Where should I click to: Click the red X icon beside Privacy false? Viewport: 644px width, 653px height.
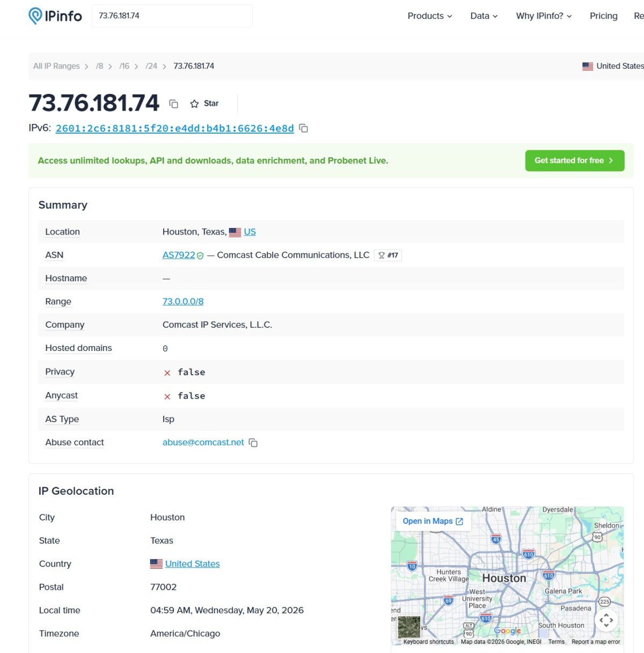click(x=167, y=373)
